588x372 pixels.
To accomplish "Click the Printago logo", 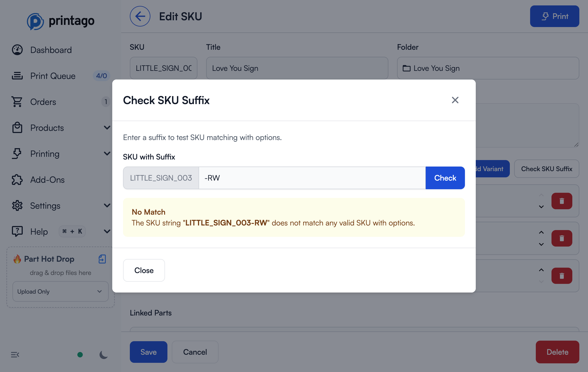I will point(61,21).
